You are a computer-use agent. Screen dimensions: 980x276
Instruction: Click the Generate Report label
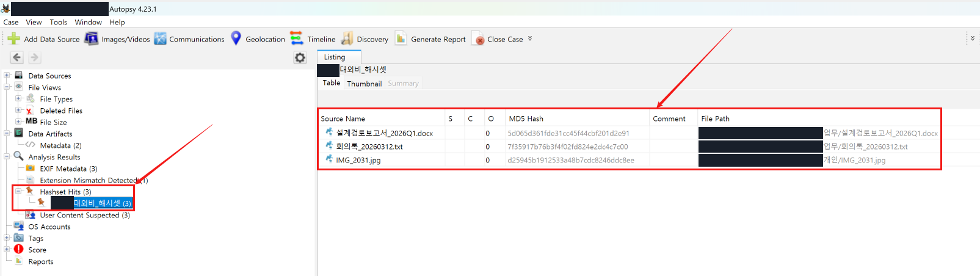point(438,39)
